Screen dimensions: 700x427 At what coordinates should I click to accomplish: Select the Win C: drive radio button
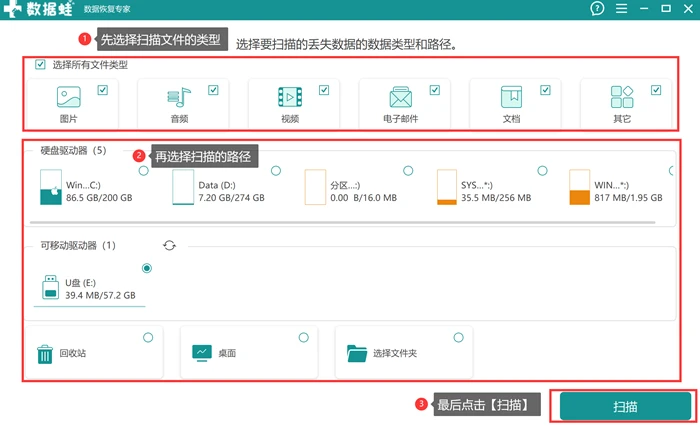tap(143, 171)
